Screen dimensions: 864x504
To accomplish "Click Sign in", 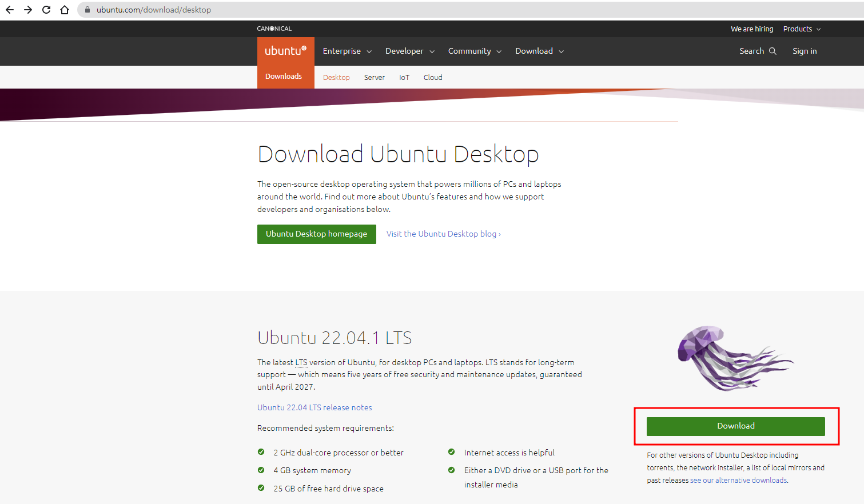I will point(805,51).
